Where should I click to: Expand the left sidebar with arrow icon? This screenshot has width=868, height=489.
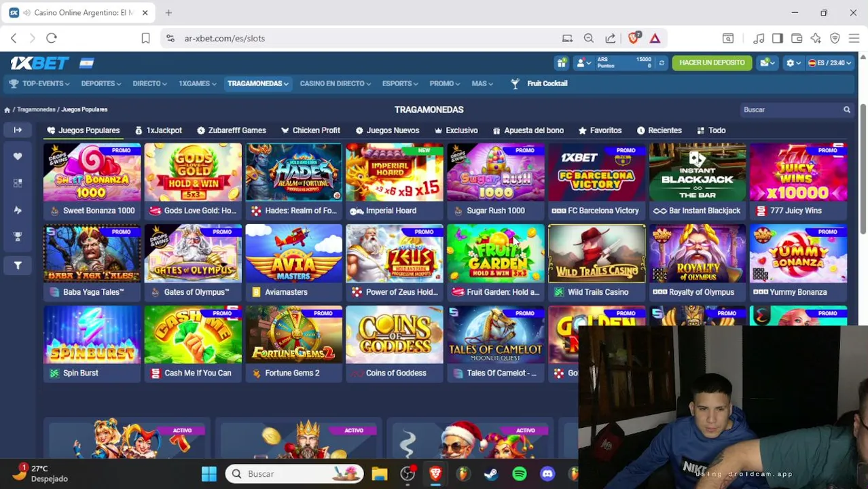click(x=18, y=130)
